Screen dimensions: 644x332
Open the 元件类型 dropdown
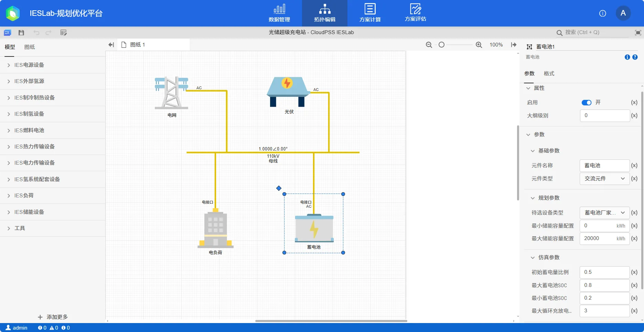[604, 179]
